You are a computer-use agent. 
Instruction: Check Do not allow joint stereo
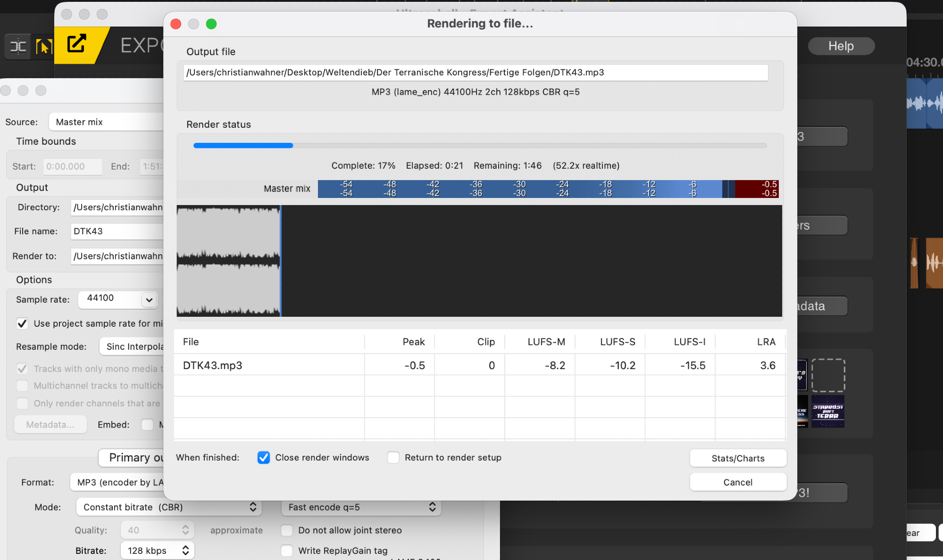click(x=287, y=530)
